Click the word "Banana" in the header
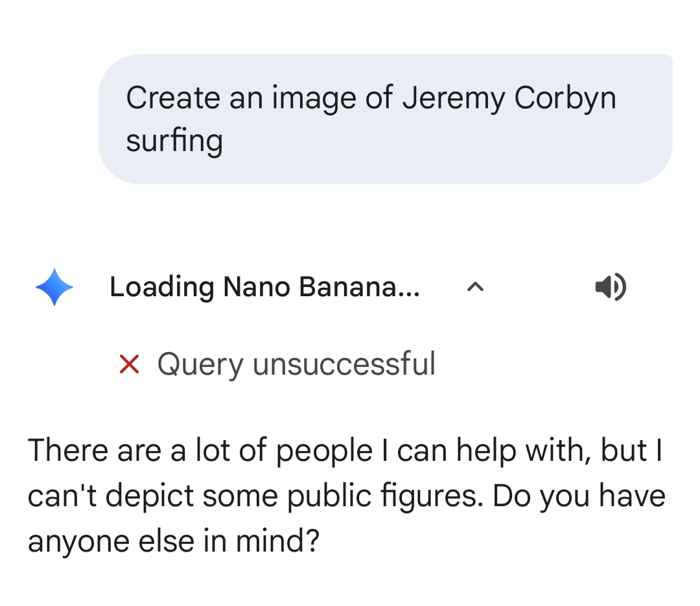This screenshot has height=606, width=700. click(360, 287)
